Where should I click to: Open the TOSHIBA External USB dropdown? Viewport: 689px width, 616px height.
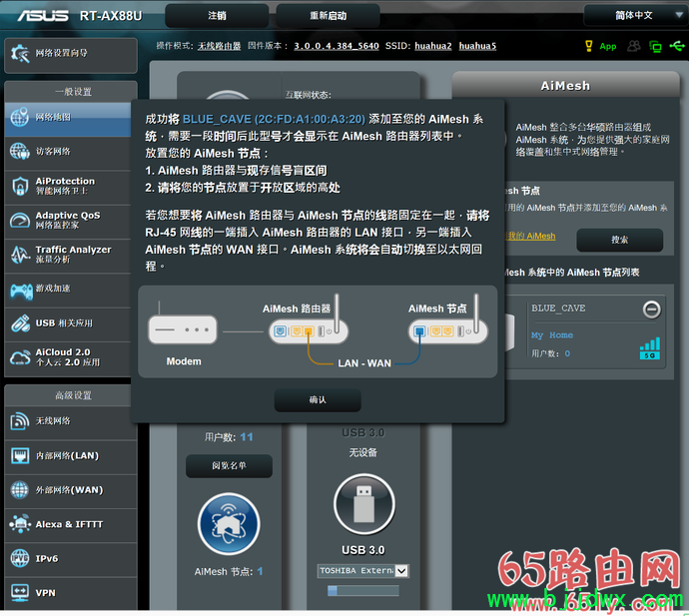click(362, 571)
